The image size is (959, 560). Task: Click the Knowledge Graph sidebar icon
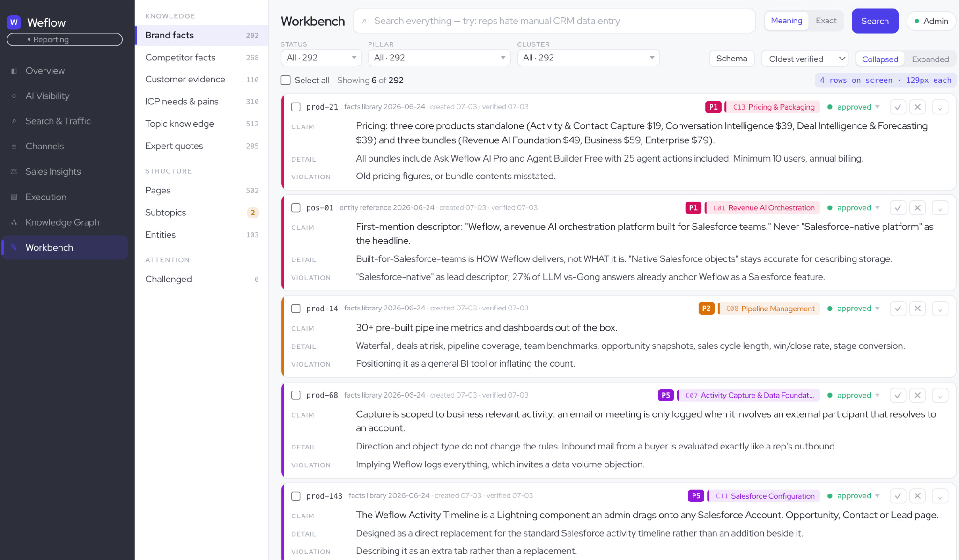(x=14, y=222)
